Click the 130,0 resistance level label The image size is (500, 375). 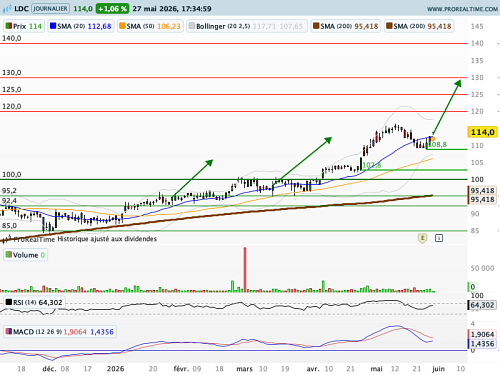click(x=12, y=73)
